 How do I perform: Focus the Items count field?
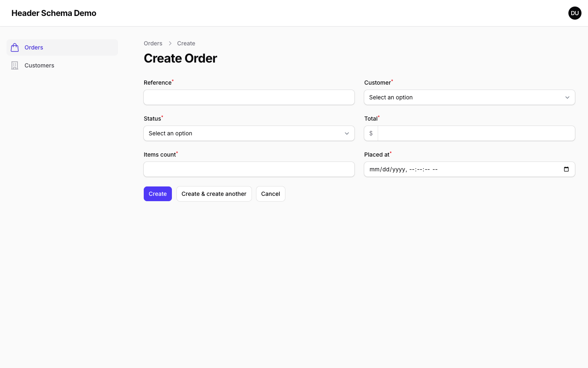249,169
